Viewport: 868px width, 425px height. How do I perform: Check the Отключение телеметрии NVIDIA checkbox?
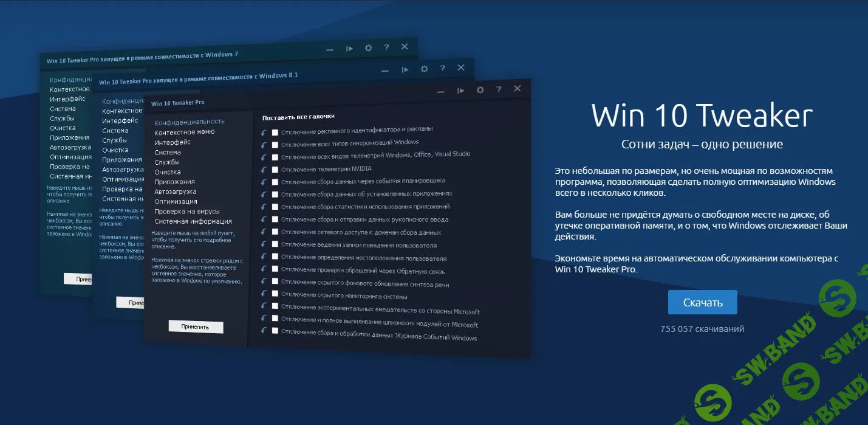275,168
